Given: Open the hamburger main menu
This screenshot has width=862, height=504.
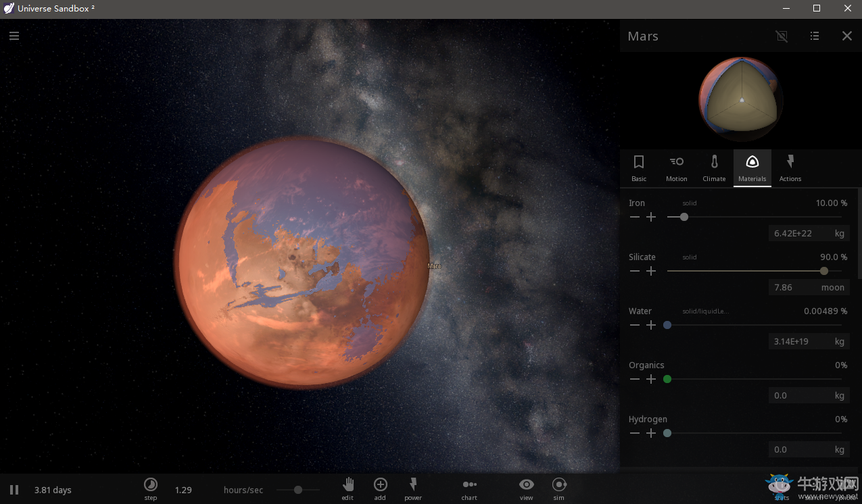Looking at the screenshot, I should coord(14,36).
